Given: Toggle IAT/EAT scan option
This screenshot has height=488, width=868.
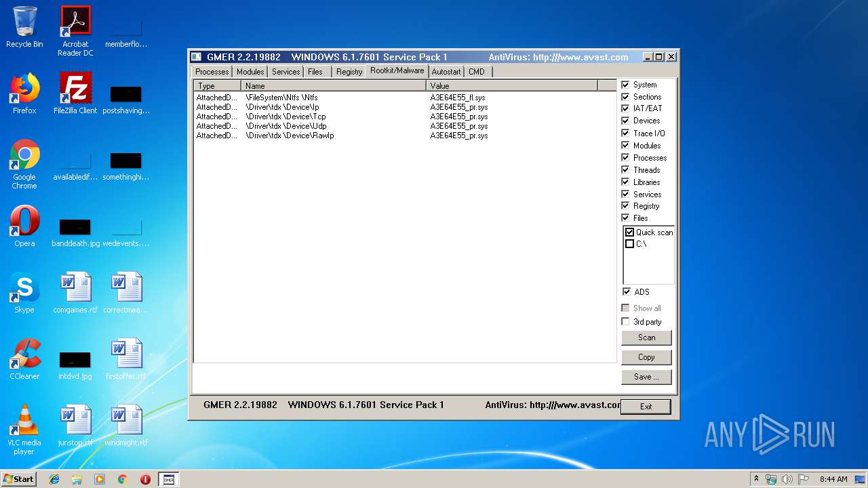Looking at the screenshot, I should (625, 108).
